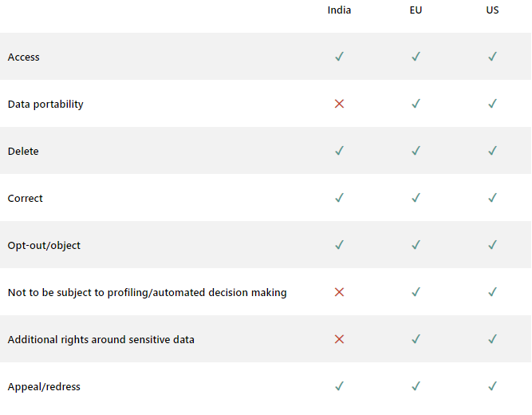Click the Access row label
The height and width of the screenshot is (415, 532).
[x=24, y=57]
